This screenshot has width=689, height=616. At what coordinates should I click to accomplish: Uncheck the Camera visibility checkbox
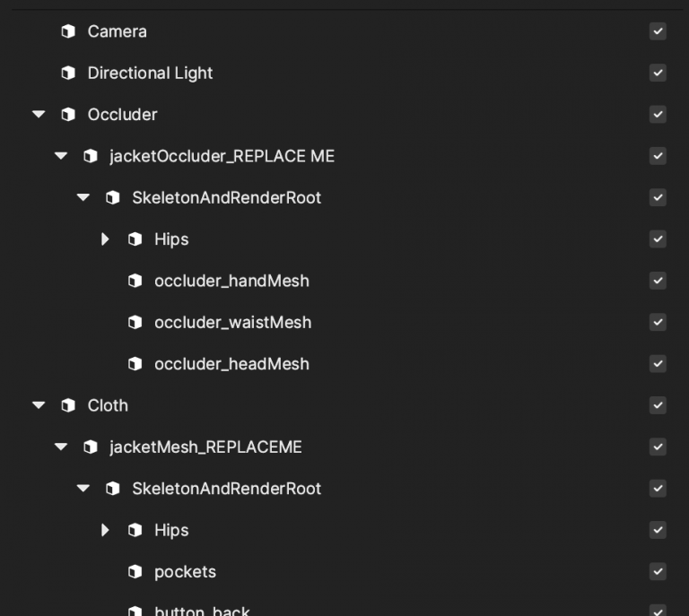pos(658,31)
